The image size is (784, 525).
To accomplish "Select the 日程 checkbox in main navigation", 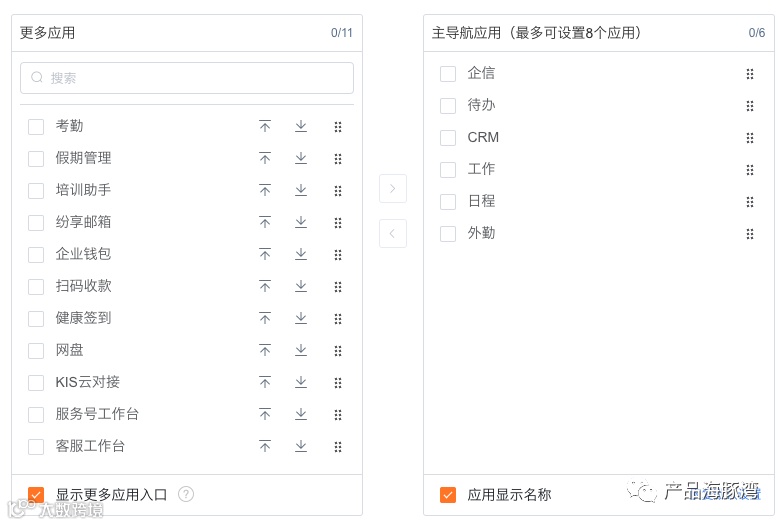I will (x=448, y=202).
